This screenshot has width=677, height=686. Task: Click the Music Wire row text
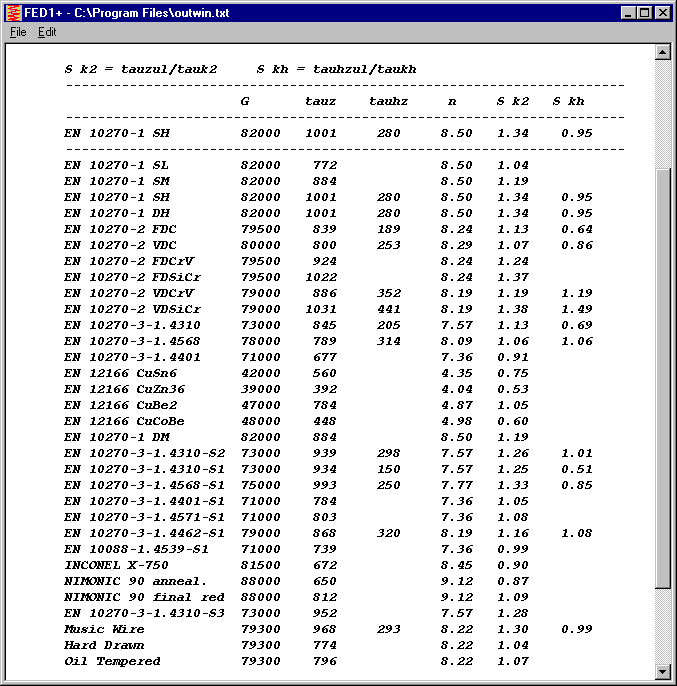(104, 629)
